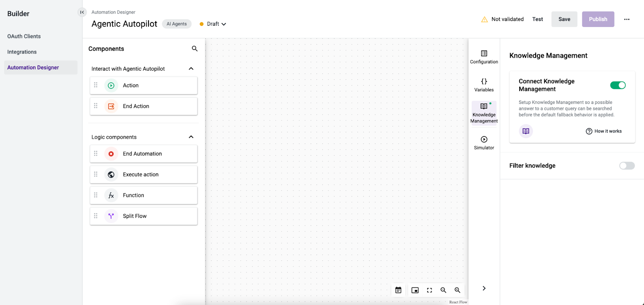
Task: Click the AI Agents tag
Action: [x=177, y=24]
